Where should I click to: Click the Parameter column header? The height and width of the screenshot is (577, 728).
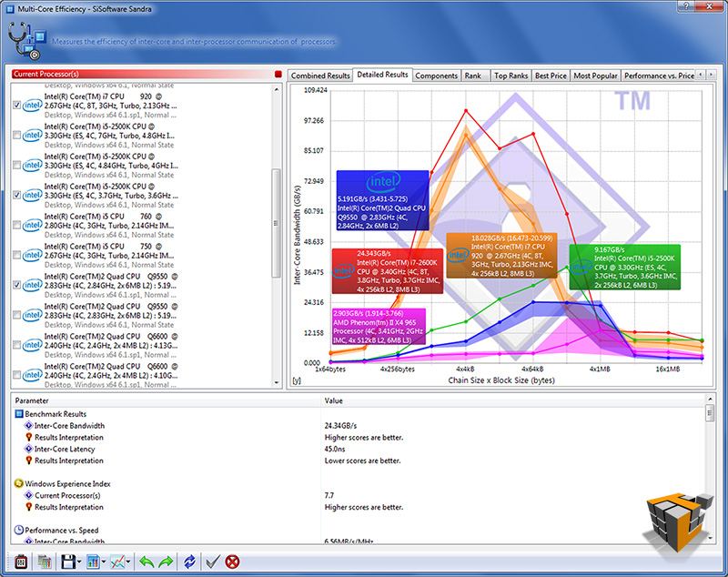tap(167, 400)
